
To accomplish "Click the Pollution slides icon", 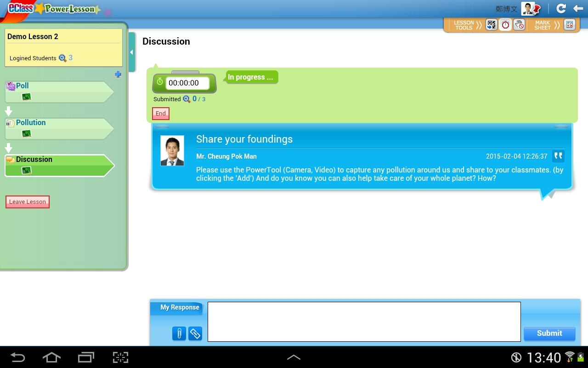I will tap(10, 123).
